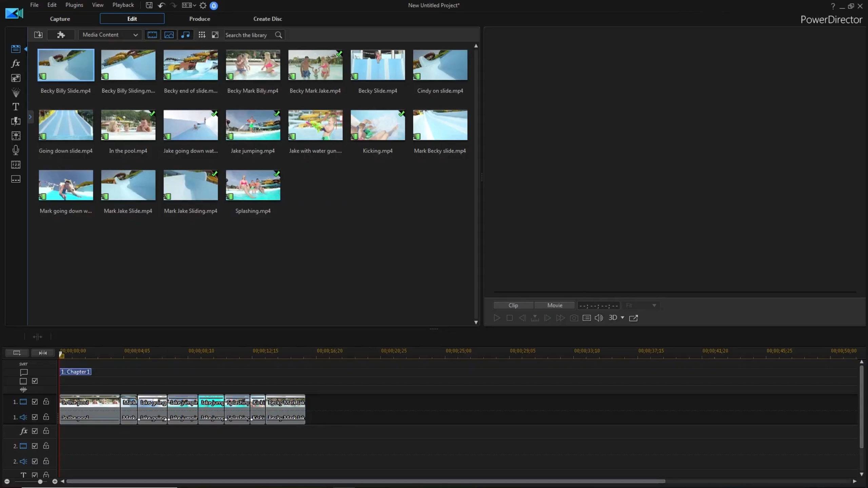Uncheck the fx track enable checkbox

point(35,431)
